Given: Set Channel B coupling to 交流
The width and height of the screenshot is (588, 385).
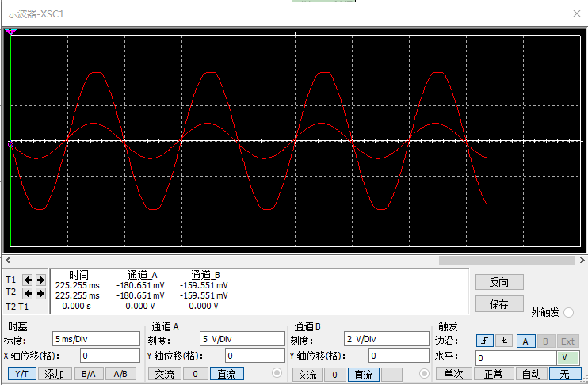Looking at the screenshot, I should [307, 374].
